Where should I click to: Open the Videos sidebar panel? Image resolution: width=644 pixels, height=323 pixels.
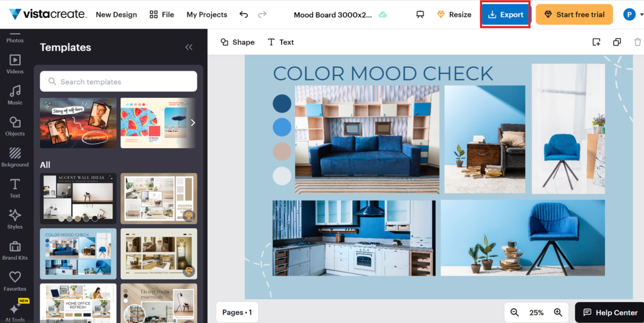tap(15, 64)
